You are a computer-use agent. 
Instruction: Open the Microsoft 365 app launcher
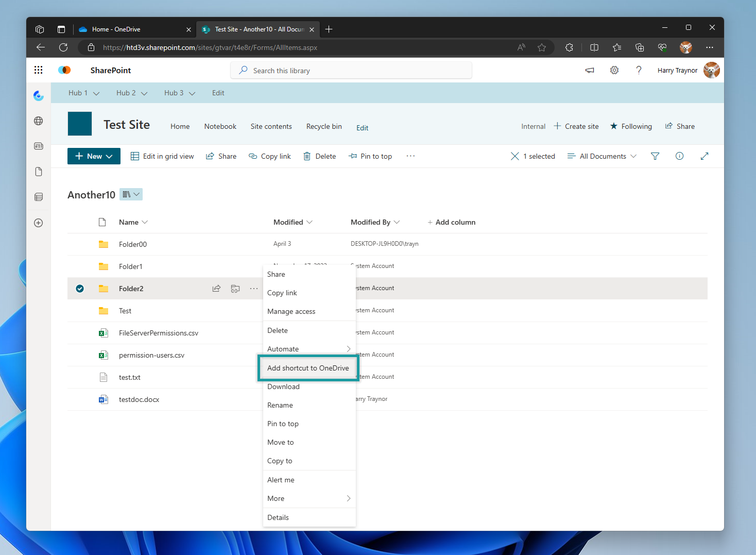(38, 70)
